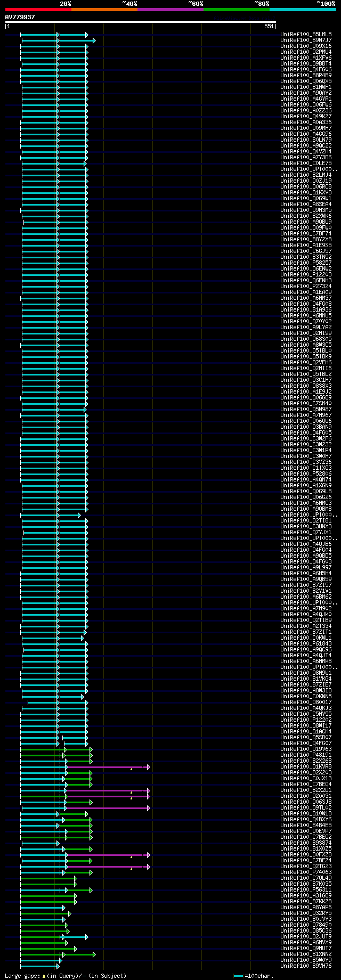Select the UniRef100_P74063 hit
Screen dimensions: 341x980
point(306,872)
